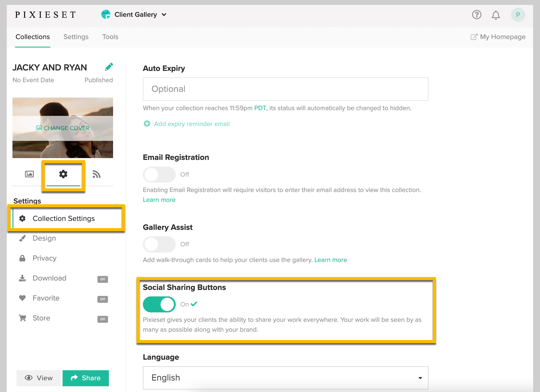Image resolution: width=540 pixels, height=392 pixels.
Task: Click Add expiry reminder email link
Action: coord(192,124)
